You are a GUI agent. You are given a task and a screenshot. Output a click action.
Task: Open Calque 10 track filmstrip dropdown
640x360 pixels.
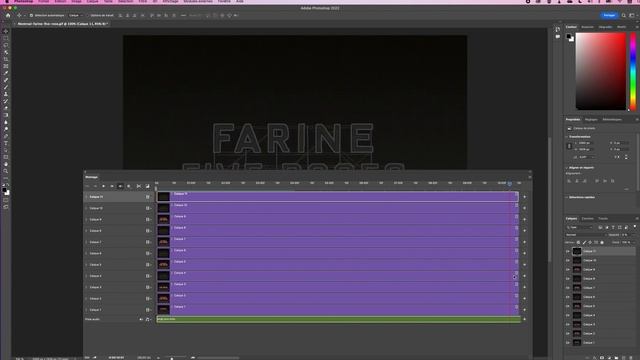(148, 208)
